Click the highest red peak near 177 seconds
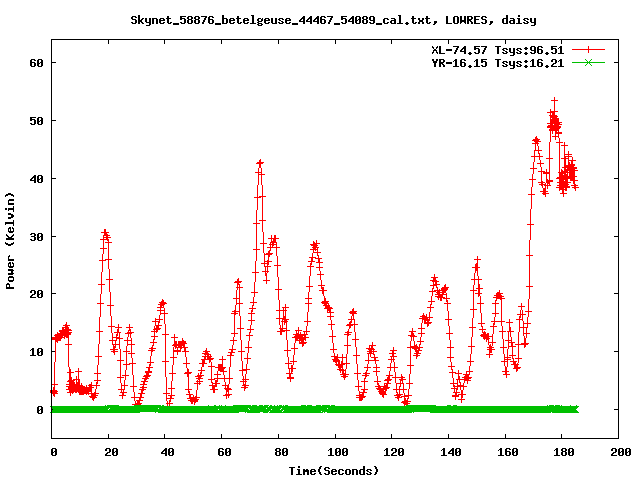 [x=554, y=100]
